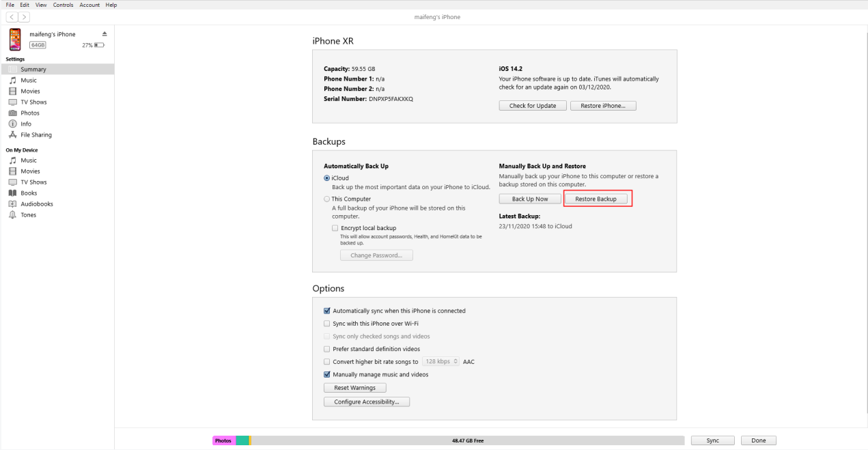Click Check for Update button
Screen dimensions: 868x450
click(533, 106)
